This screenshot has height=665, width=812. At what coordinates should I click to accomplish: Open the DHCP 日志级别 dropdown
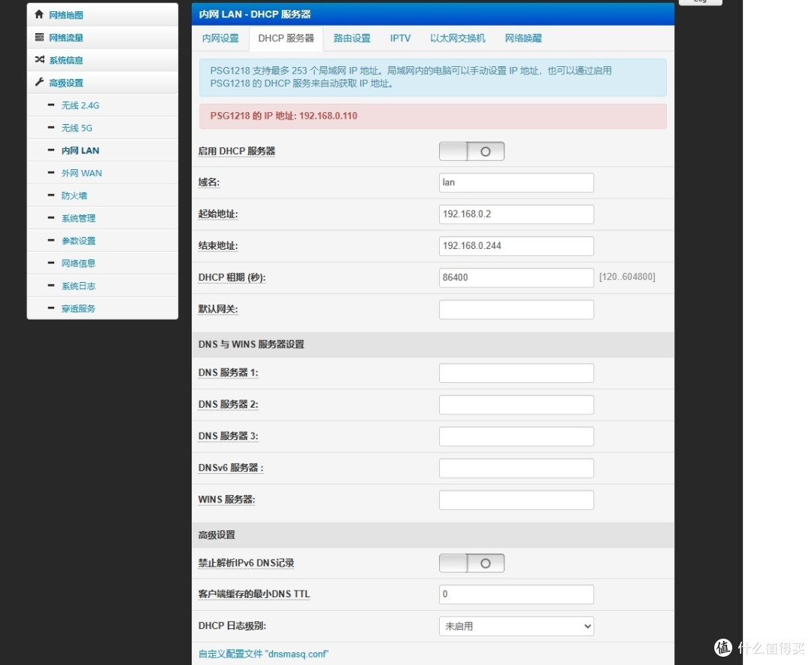click(516, 626)
